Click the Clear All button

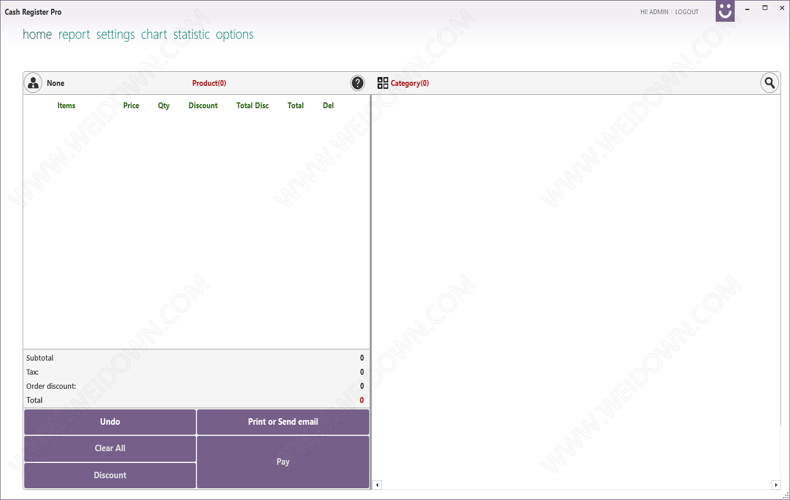pyautogui.click(x=110, y=448)
